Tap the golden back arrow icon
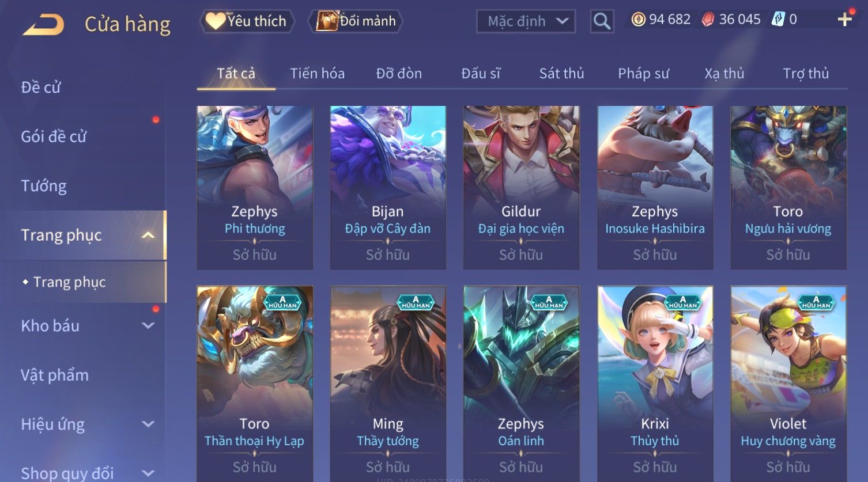This screenshot has height=482, width=868. (x=43, y=25)
